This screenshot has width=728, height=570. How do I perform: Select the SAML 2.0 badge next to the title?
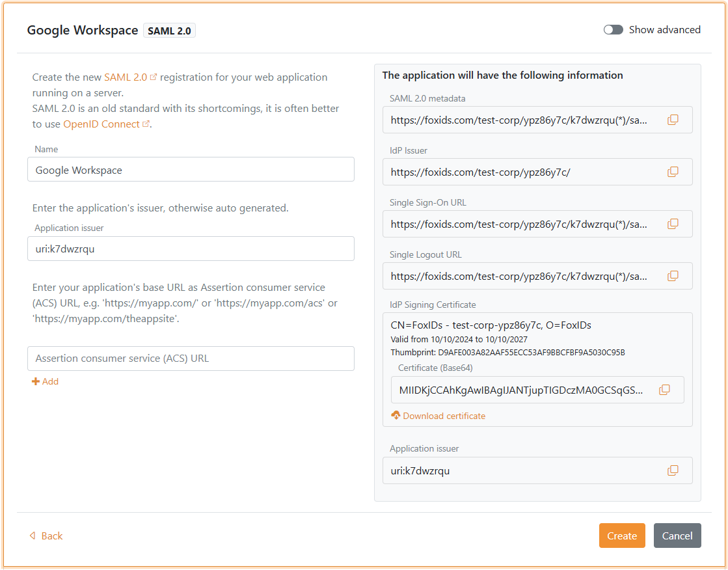point(169,30)
